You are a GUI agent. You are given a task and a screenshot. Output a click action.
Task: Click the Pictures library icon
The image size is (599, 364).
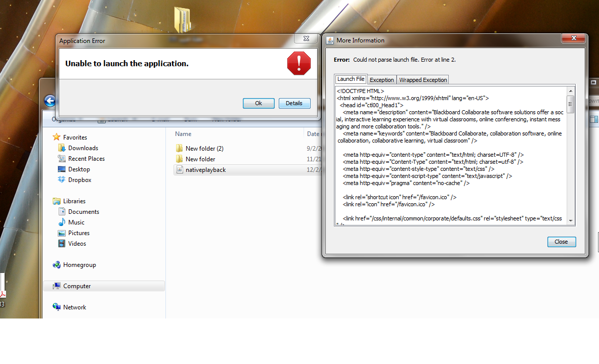[62, 233]
